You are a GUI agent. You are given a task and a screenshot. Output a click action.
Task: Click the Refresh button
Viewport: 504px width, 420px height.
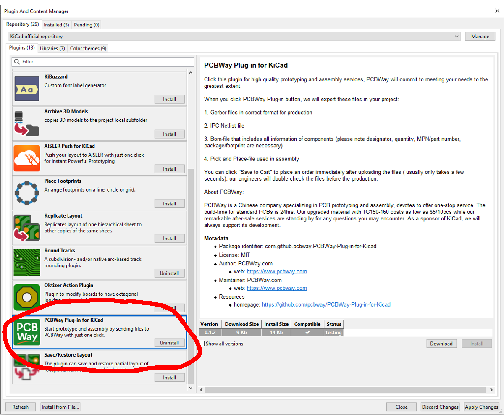click(20, 407)
